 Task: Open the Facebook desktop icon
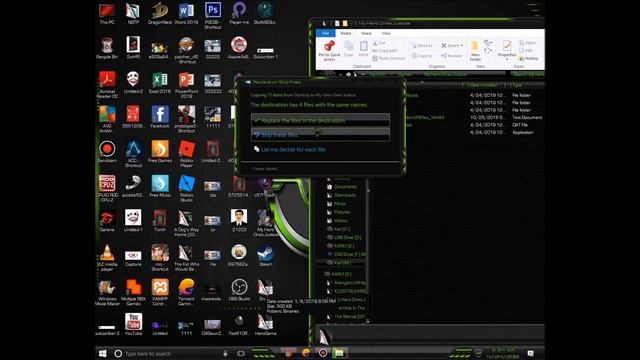160,117
